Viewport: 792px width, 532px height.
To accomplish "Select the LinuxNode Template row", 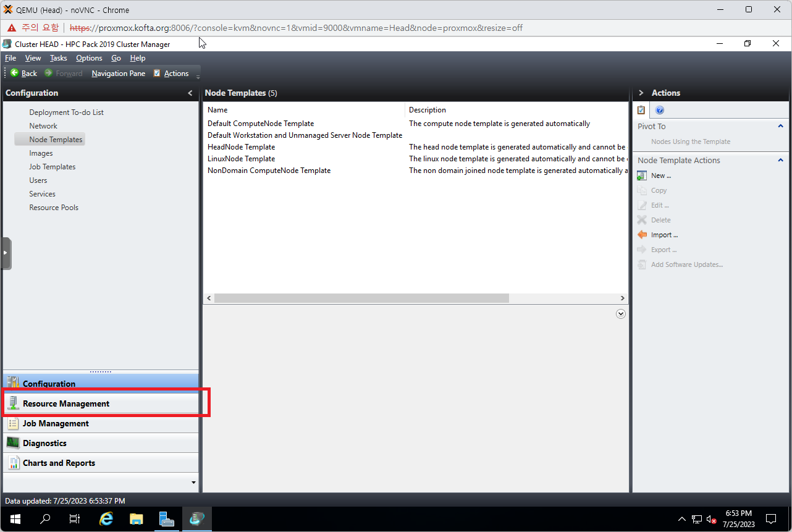I will tap(242, 159).
